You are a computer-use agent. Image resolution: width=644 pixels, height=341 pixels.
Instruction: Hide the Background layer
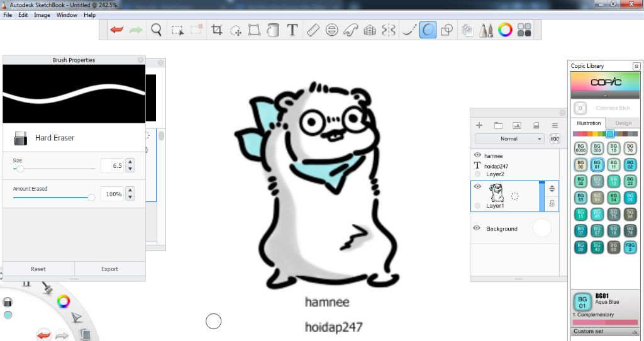[x=477, y=228]
